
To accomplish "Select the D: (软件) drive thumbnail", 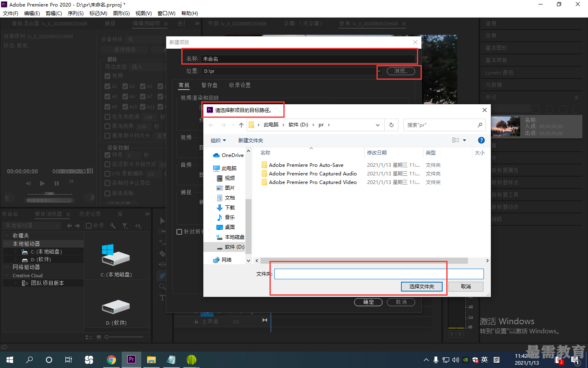I will 116,312.
